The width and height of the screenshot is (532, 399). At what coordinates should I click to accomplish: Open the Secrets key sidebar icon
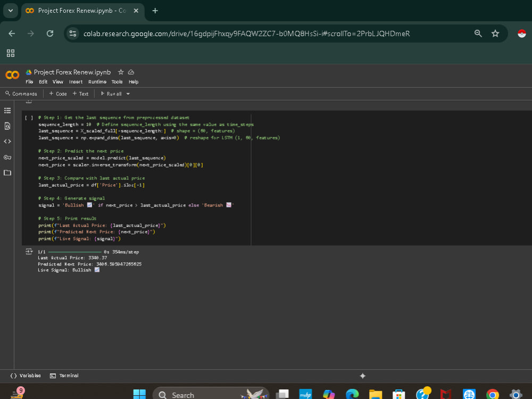[x=7, y=157]
